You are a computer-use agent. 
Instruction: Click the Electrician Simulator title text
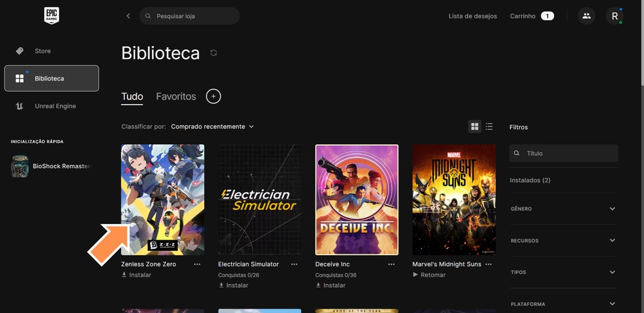(249, 264)
